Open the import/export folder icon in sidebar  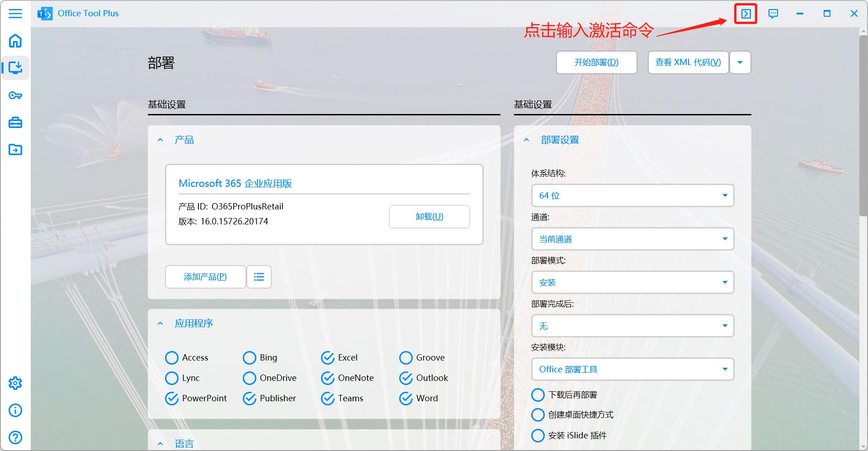coord(15,150)
